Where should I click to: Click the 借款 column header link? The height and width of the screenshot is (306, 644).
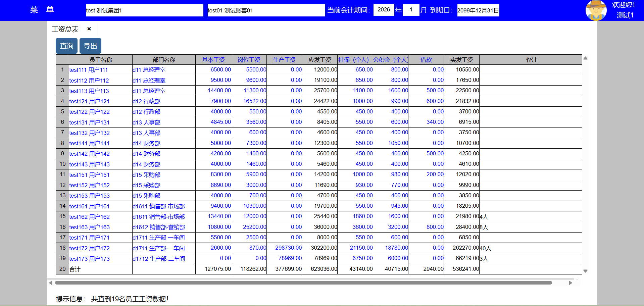[426, 60]
